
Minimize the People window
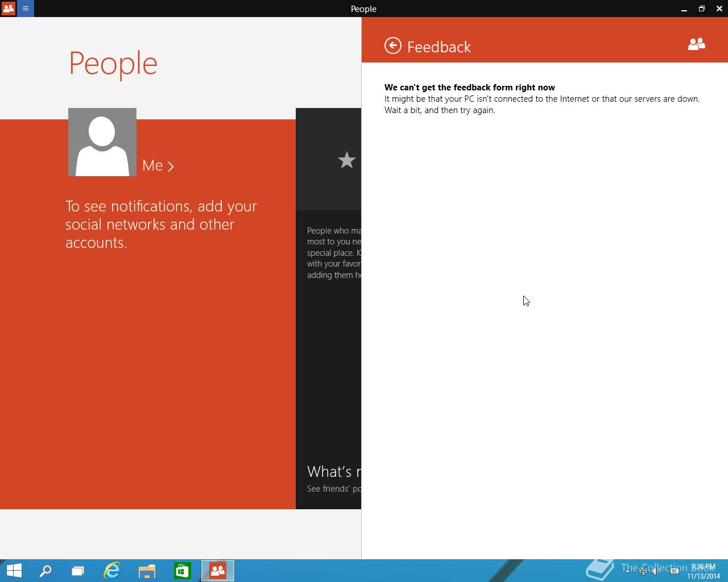pos(684,9)
